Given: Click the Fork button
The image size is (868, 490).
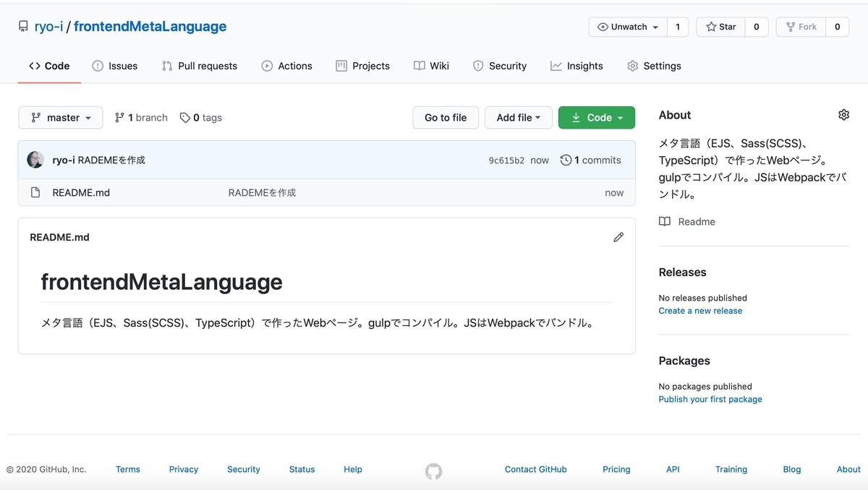Looking at the screenshot, I should pyautogui.click(x=801, y=27).
